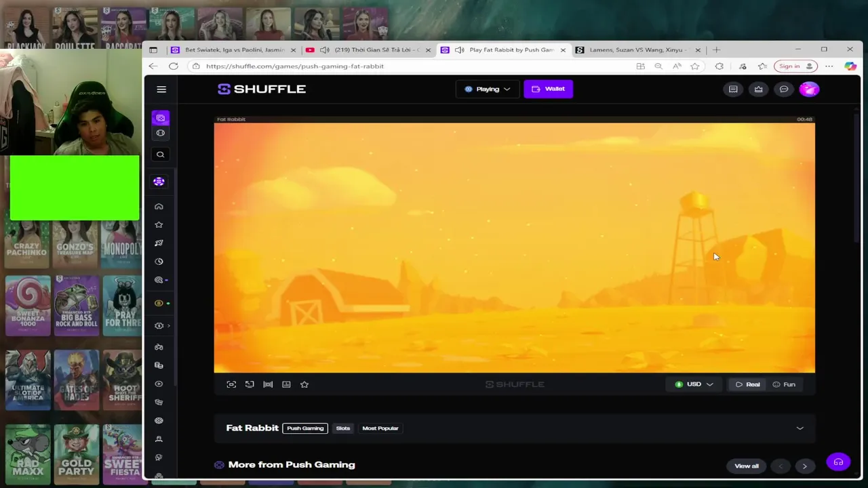Image resolution: width=868 pixels, height=488 pixels.
Task: Close the Lamens, Suzan VS Wang tab
Action: tap(698, 50)
